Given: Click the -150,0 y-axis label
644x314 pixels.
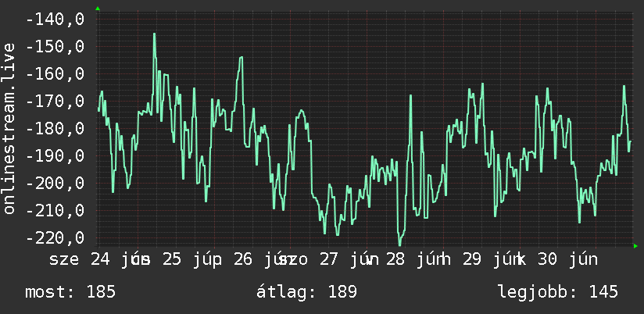Looking at the screenshot, I should click(55, 47).
